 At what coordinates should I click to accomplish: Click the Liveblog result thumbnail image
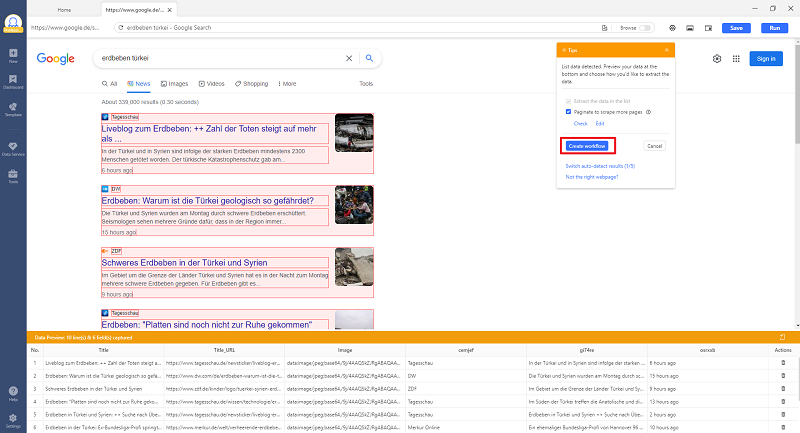pyautogui.click(x=354, y=133)
